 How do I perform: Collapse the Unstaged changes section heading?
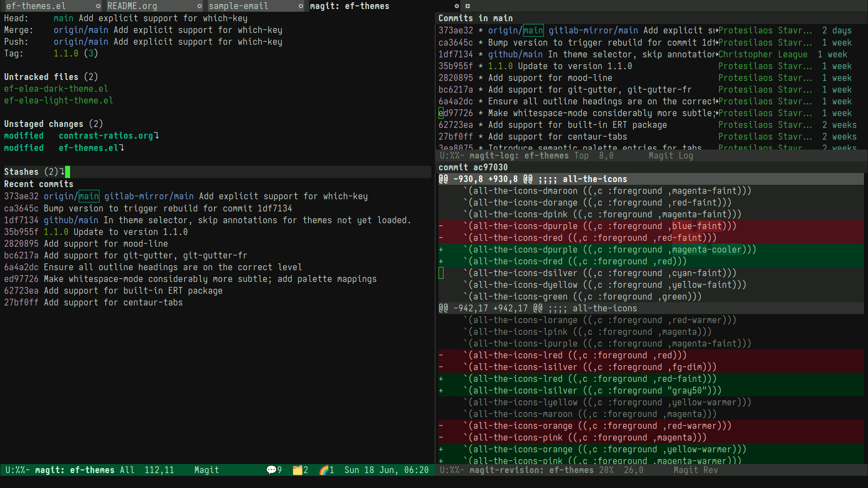click(53, 124)
